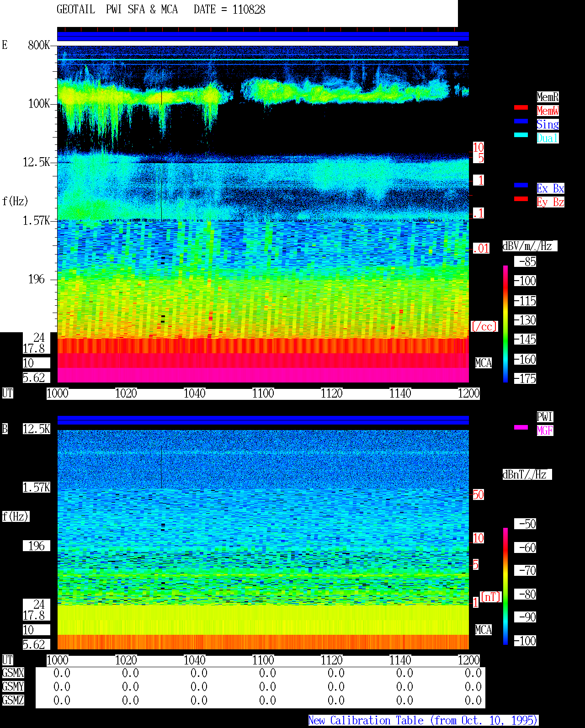Click the red Ey Bz legend swatch

(x=521, y=199)
